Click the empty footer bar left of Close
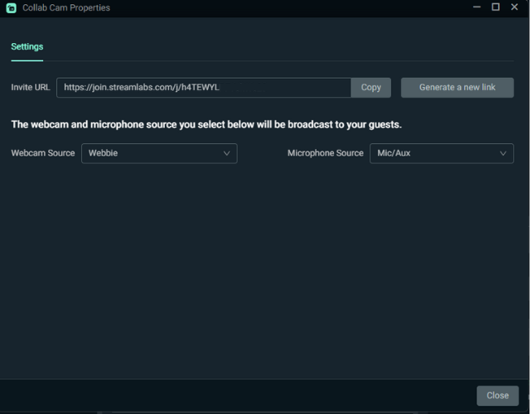This screenshot has height=414, width=532. pos(232,395)
